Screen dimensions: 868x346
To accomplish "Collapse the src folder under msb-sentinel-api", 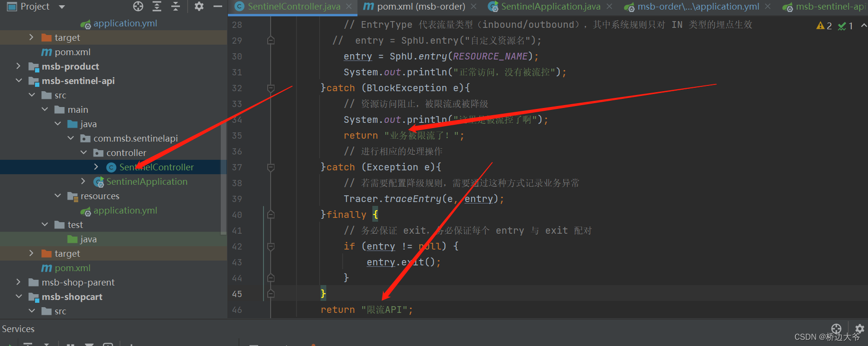I will click(x=31, y=95).
